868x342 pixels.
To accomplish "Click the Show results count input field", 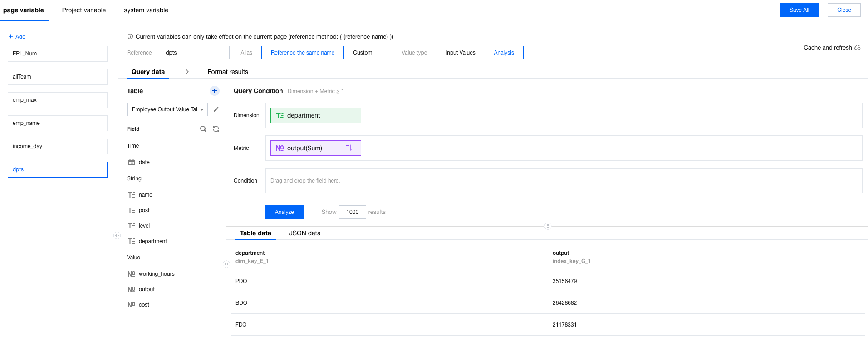I will coord(353,212).
